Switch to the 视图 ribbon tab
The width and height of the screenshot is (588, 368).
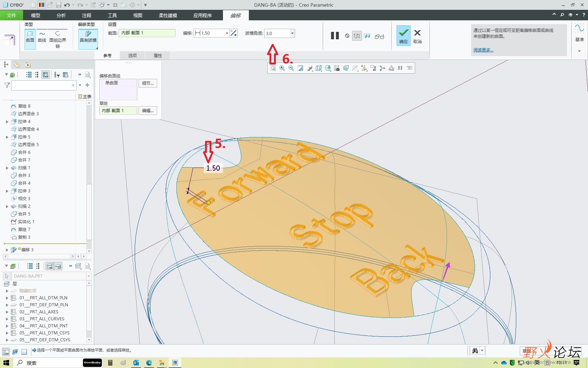click(x=138, y=15)
